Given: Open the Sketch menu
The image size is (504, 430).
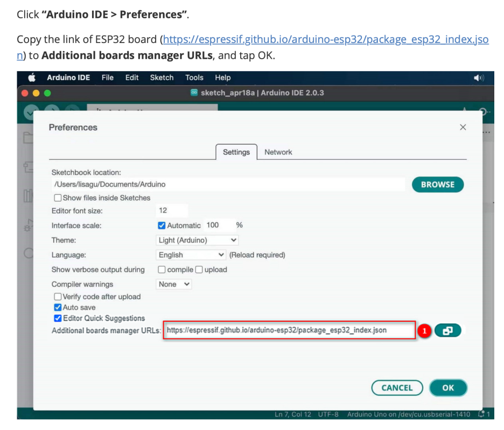Looking at the screenshot, I should pos(162,78).
